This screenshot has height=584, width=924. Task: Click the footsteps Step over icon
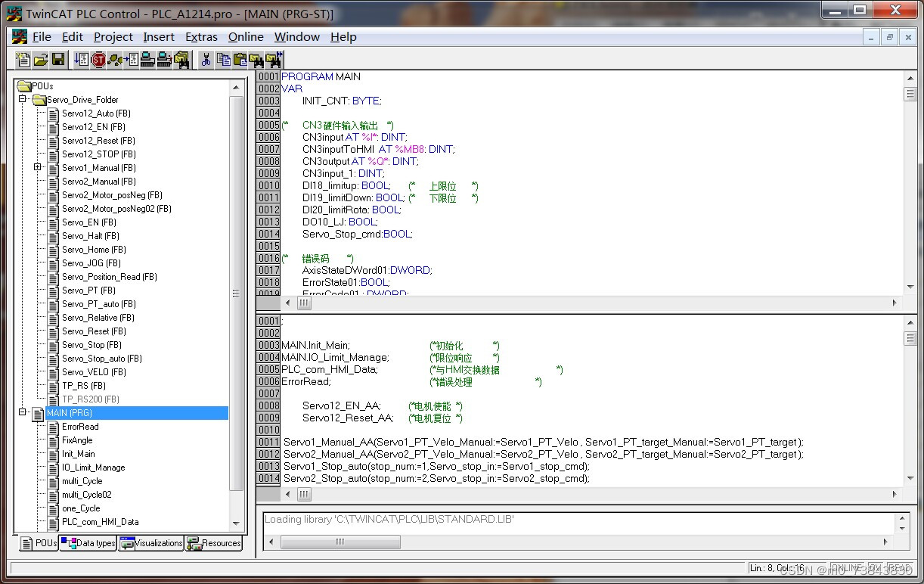click(115, 60)
